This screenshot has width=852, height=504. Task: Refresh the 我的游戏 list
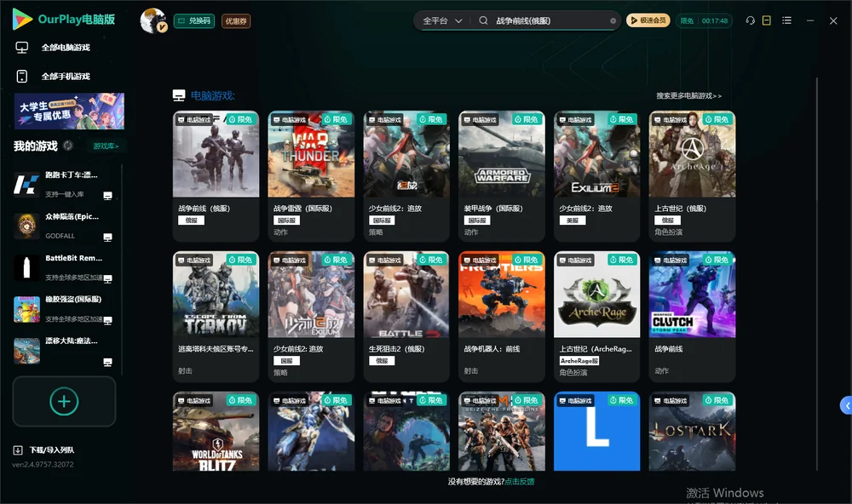click(68, 146)
